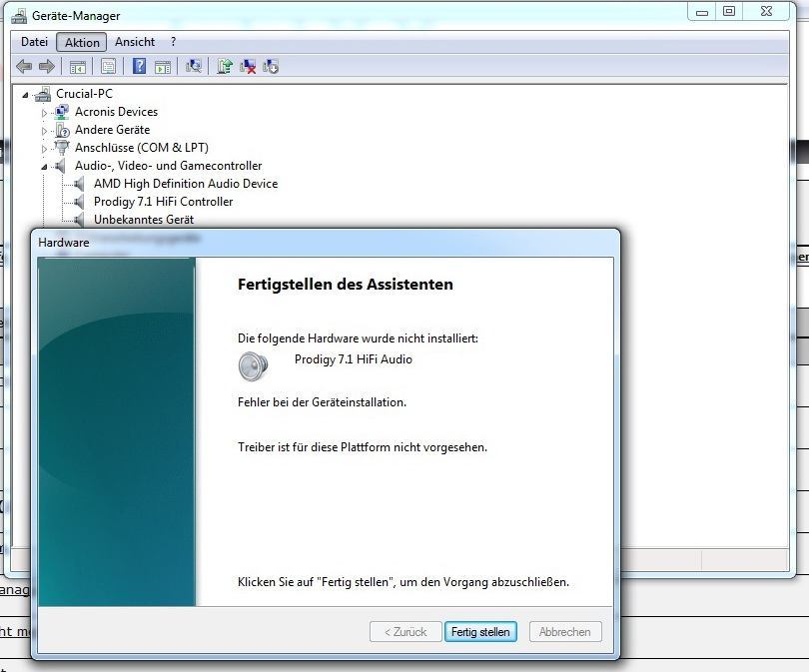Image resolution: width=809 pixels, height=672 pixels.
Task: Click the Andere Geräte question mark icon
Action: pyautogui.click(x=62, y=130)
